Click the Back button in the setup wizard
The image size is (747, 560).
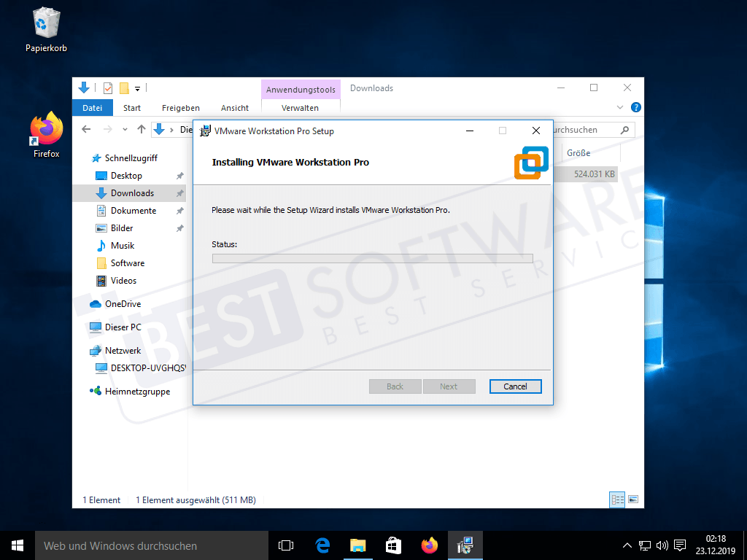395,386
